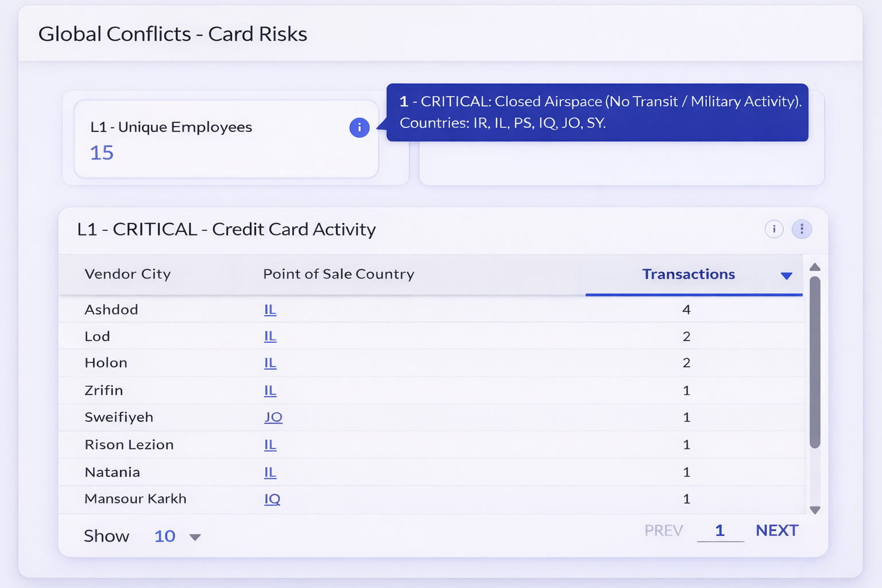Open the IQ link for Mansour Karkh
882x588 pixels.
point(272,499)
